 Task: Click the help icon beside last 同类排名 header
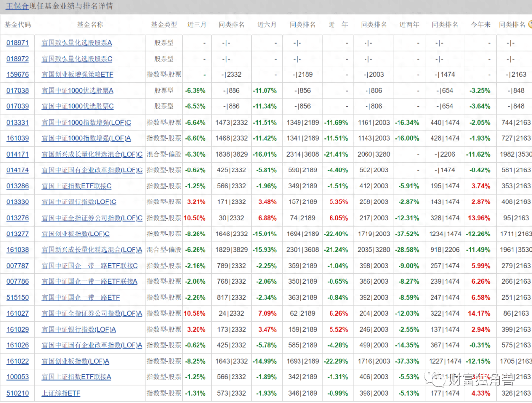tap(530, 24)
